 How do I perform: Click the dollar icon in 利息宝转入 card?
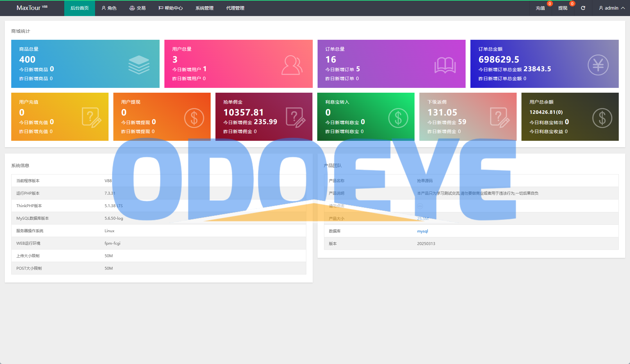click(x=398, y=118)
